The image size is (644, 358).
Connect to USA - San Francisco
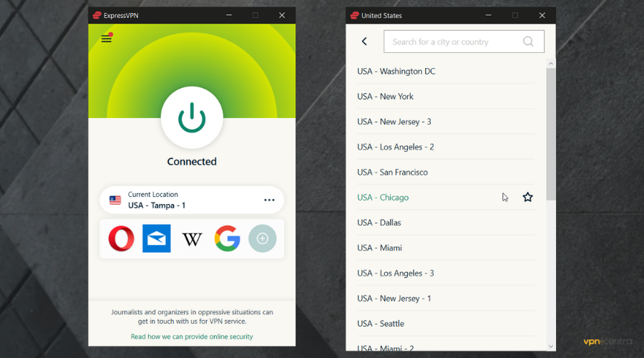tap(446, 173)
